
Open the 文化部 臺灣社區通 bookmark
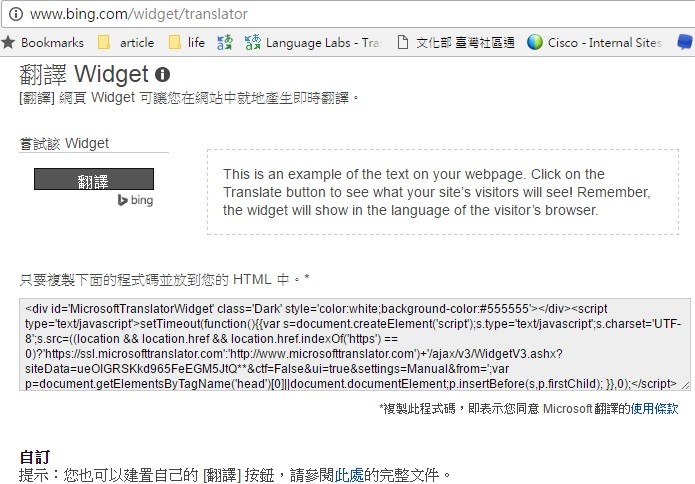tap(456, 43)
